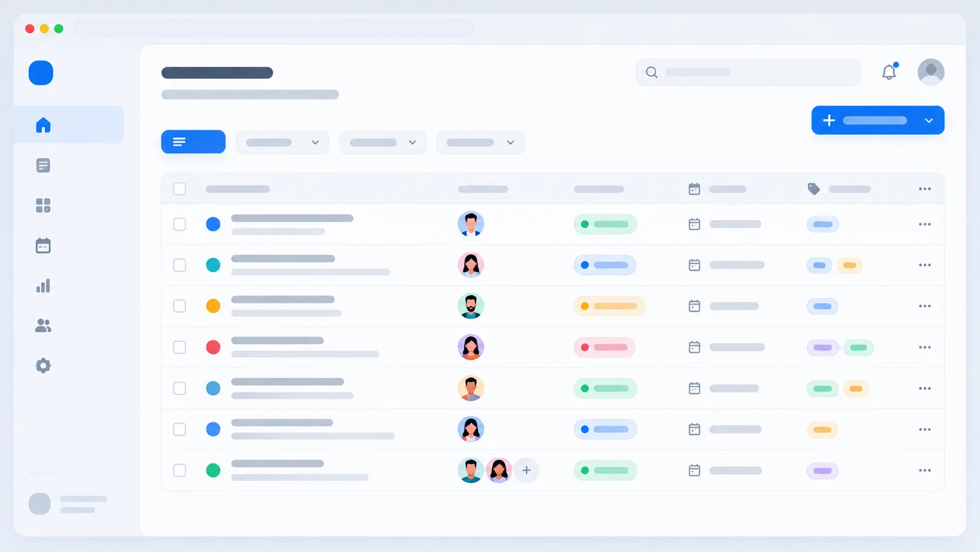
Task: Check the checkbox of the teal-dot row
Action: (x=179, y=265)
